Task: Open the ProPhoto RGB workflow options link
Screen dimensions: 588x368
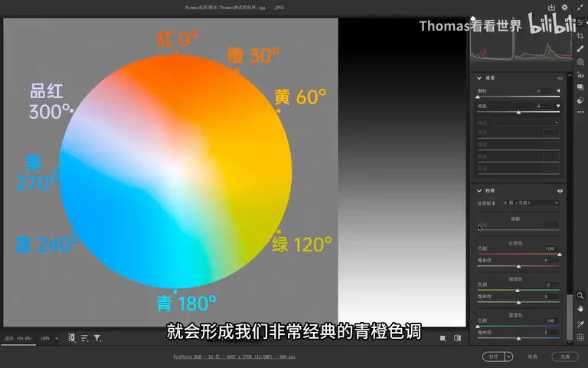Action: pyautogui.click(x=234, y=356)
